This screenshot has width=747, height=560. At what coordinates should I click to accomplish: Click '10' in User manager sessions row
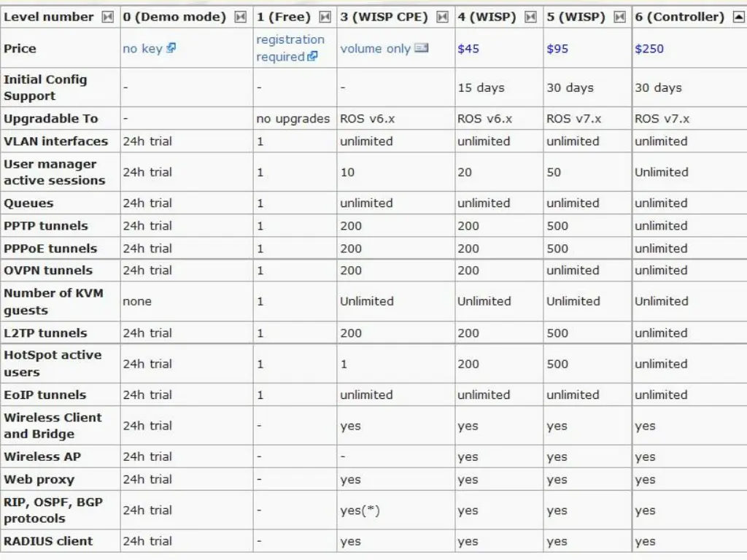coord(347,172)
